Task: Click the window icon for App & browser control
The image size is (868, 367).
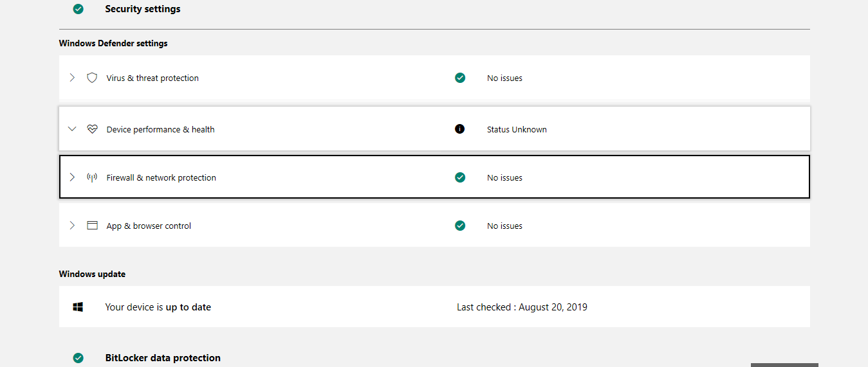Action: (x=92, y=226)
